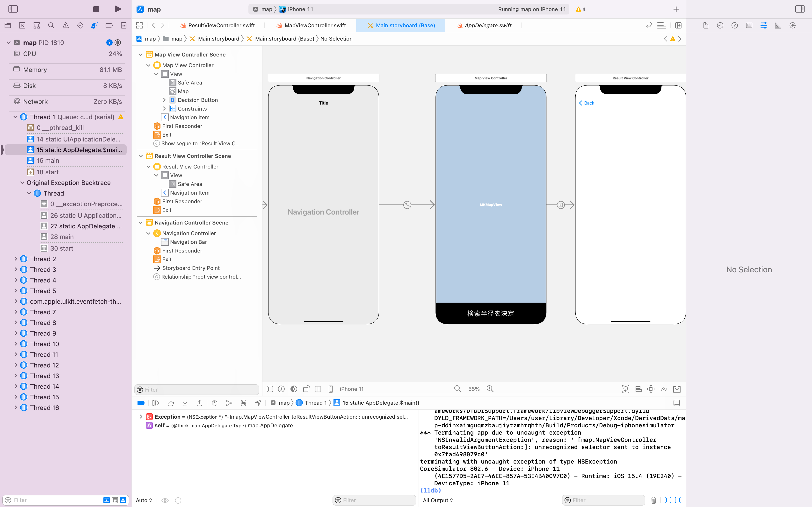812x507 pixels.
Task: Click the debug step-over icon
Action: click(x=171, y=402)
